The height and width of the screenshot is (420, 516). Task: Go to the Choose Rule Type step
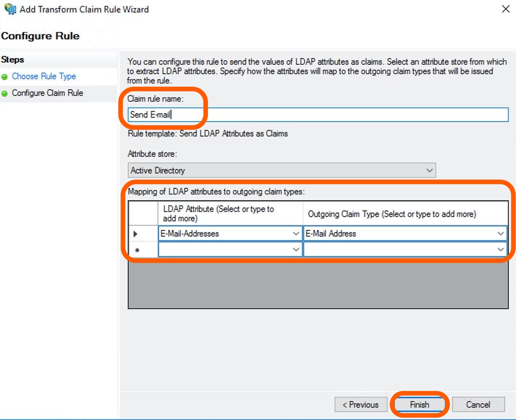coord(44,77)
